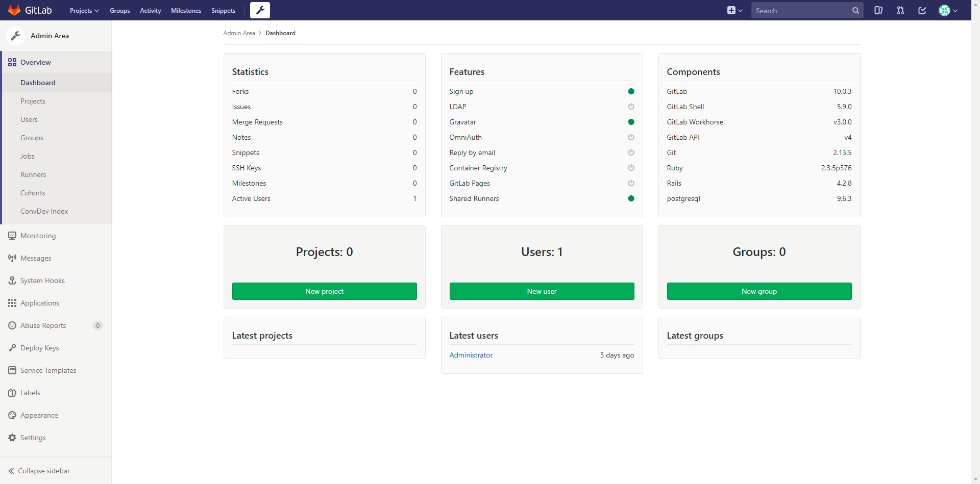Open Activity in the top navbar

tap(151, 10)
